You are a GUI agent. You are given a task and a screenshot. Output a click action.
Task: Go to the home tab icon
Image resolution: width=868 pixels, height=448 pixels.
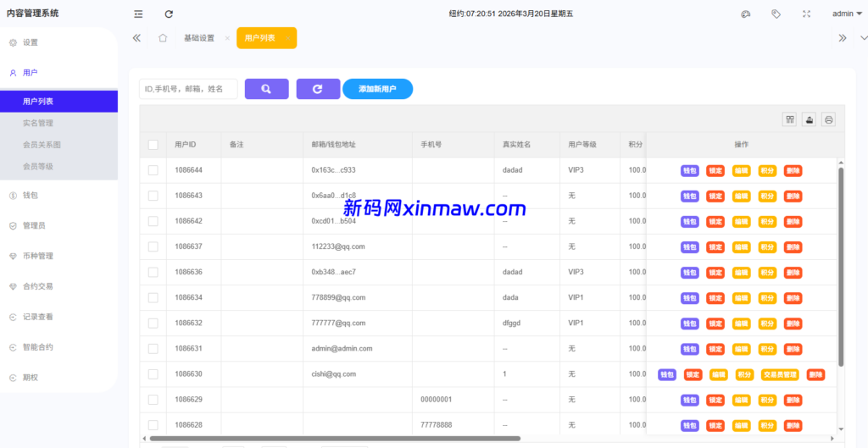coord(163,38)
